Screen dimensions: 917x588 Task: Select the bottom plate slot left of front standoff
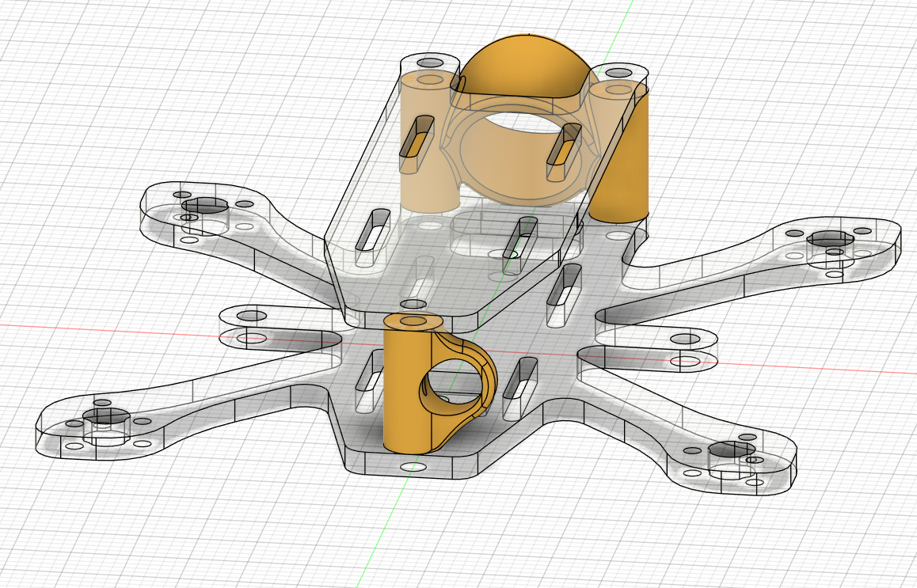(x=370, y=381)
